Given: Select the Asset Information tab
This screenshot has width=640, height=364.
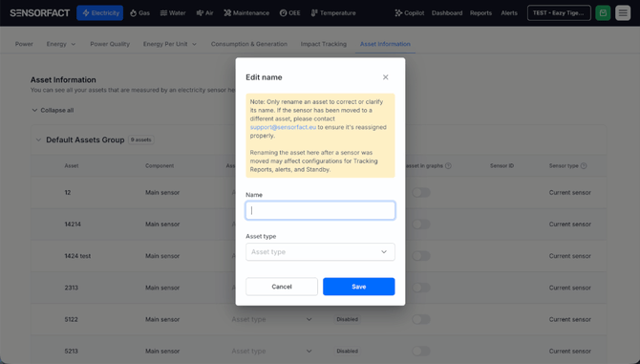Looking at the screenshot, I should [385, 44].
